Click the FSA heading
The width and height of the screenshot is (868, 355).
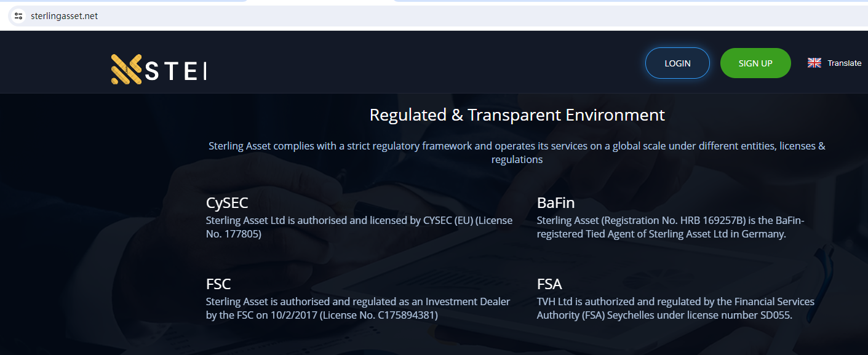coord(549,284)
